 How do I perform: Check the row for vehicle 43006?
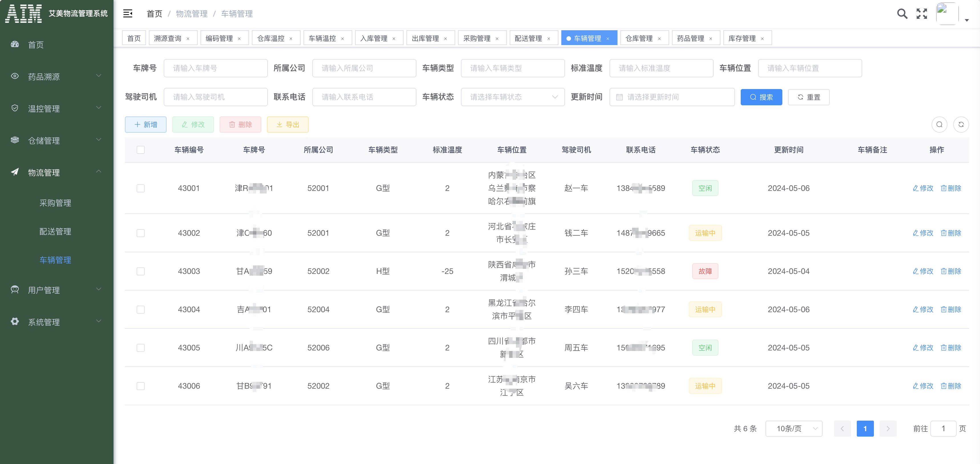141,386
